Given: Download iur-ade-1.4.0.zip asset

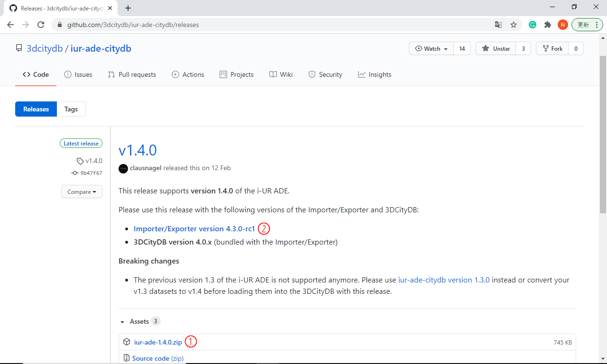Looking at the screenshot, I should (x=158, y=342).
